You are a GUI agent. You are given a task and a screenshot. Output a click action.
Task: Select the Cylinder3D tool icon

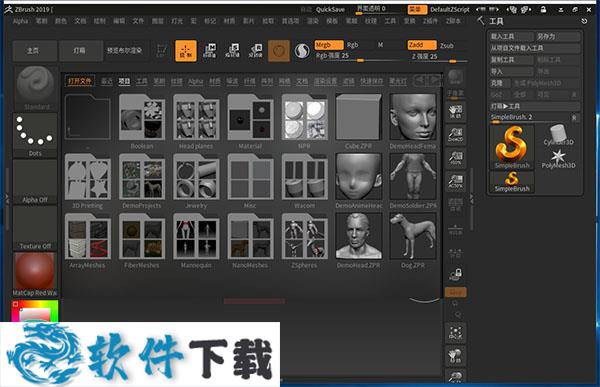coord(558,135)
